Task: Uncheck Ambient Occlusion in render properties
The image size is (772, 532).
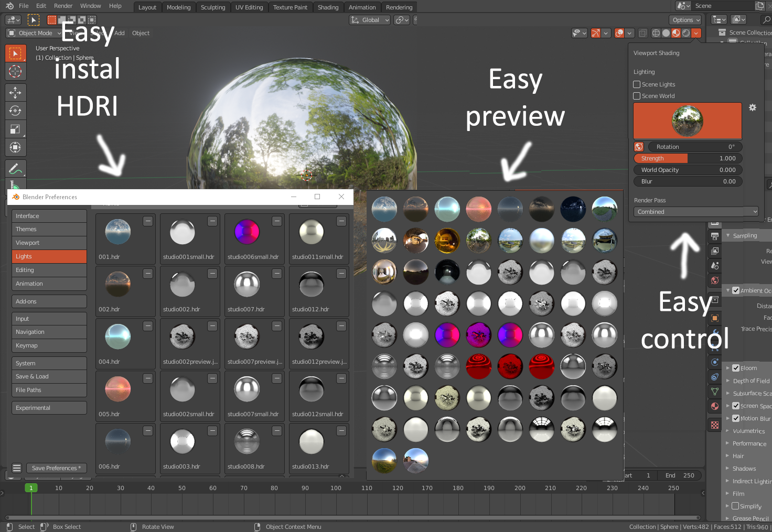Action: [736, 290]
